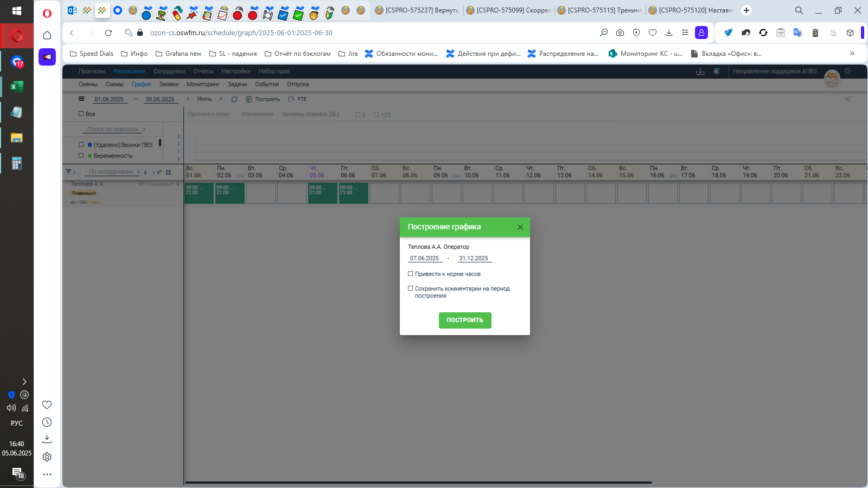The width and height of the screenshot is (868, 488).
Task: Switch to the Схемы tab
Action: point(114,84)
